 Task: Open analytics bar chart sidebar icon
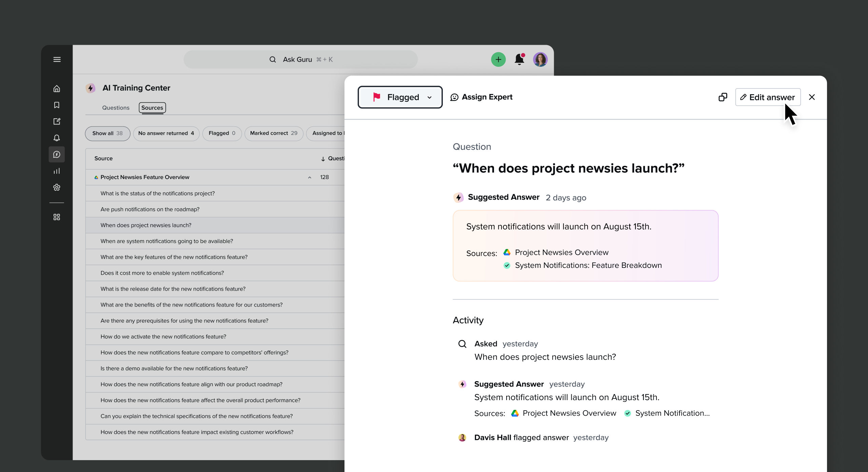click(57, 171)
